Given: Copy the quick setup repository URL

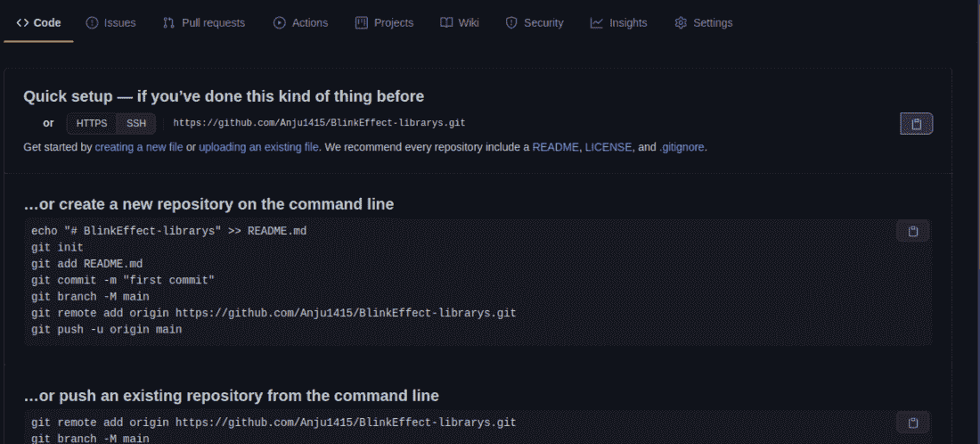Looking at the screenshot, I should [916, 123].
